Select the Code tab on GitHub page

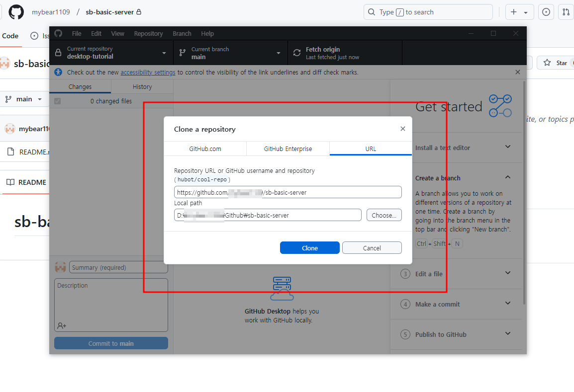click(10, 36)
